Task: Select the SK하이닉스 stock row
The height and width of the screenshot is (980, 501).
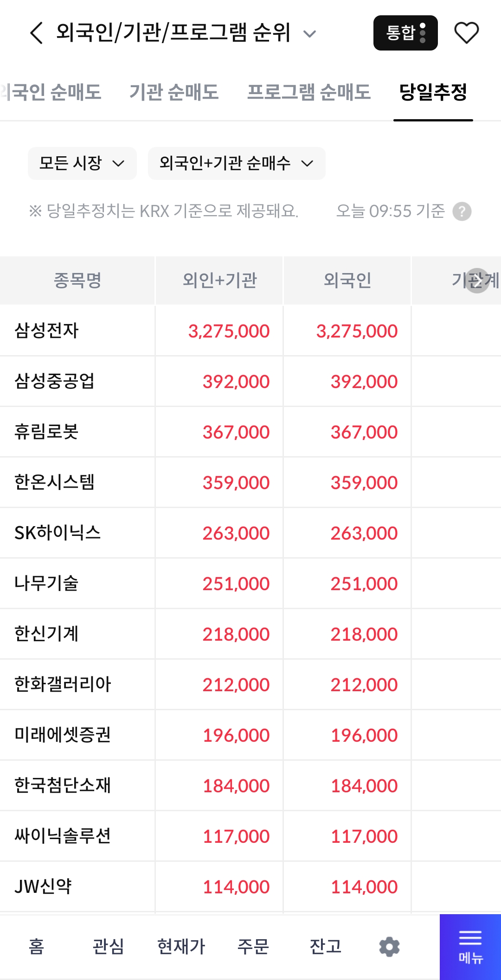Action: click(x=250, y=533)
